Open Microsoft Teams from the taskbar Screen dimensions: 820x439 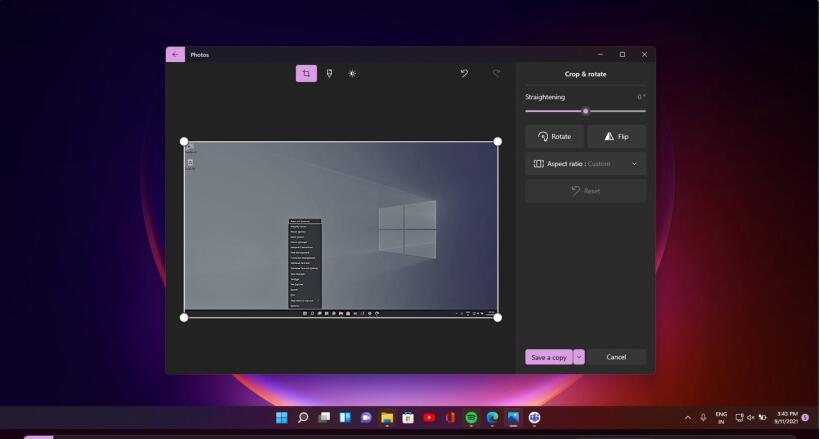pyautogui.click(x=534, y=418)
